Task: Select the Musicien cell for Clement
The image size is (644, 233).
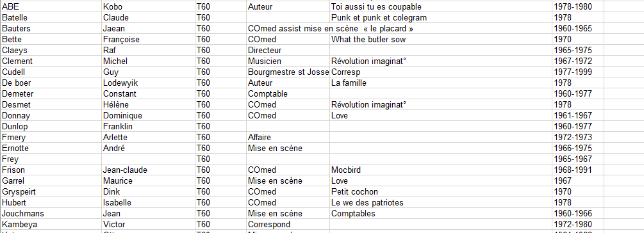Action: 288,61
